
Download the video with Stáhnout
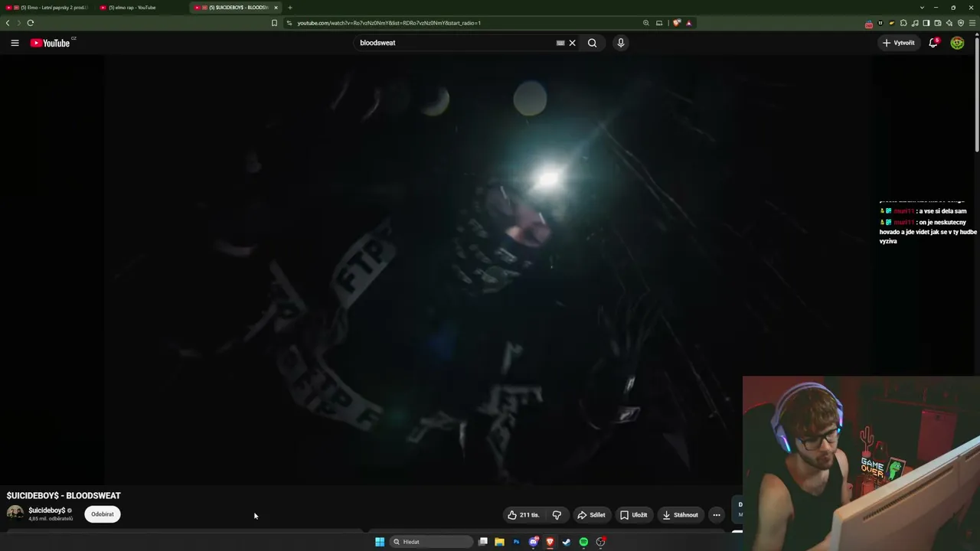coord(681,515)
